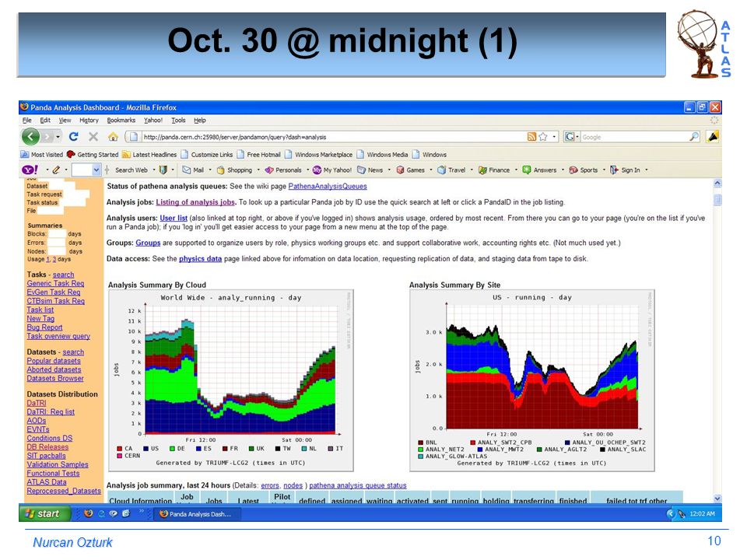This screenshot has height=560, width=747.
Task: Expand the Shopping dropdown arrow
Action: point(258,170)
